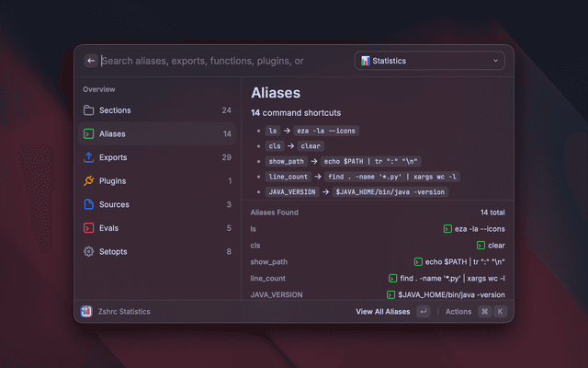588x368 pixels.
Task: Open the Sections entry showing 24
Action: click(156, 110)
